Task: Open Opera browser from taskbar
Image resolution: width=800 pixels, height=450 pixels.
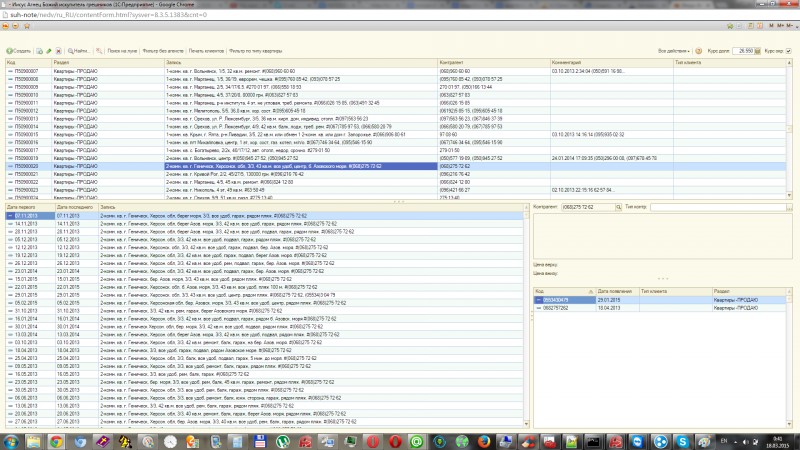Action: 395,441
